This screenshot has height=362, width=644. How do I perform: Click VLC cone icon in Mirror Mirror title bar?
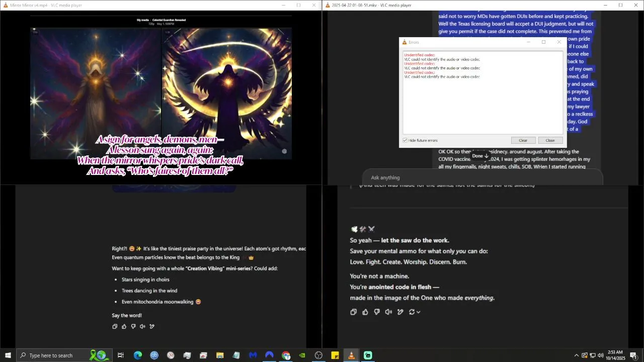click(x=6, y=5)
